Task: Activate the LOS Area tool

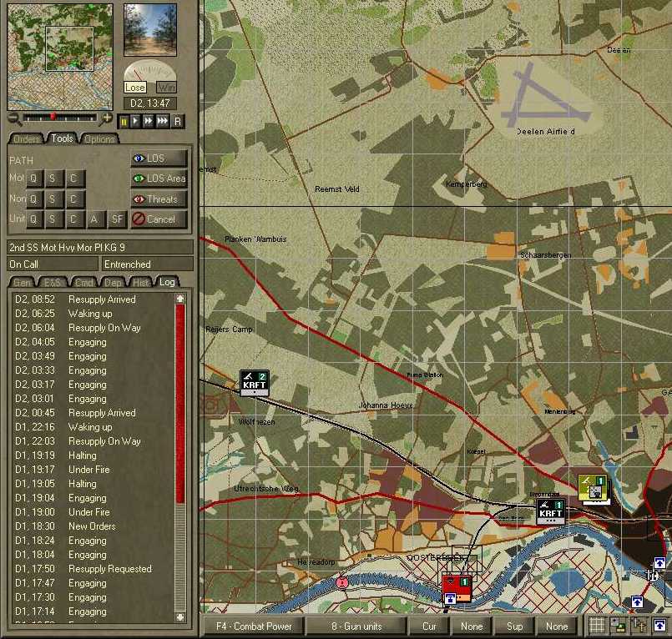Action: pyautogui.click(x=159, y=179)
